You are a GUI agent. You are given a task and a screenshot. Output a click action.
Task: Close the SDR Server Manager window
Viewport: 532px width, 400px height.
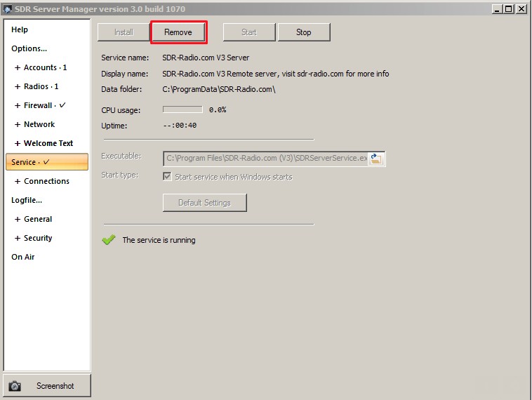pyautogui.click(x=521, y=9)
